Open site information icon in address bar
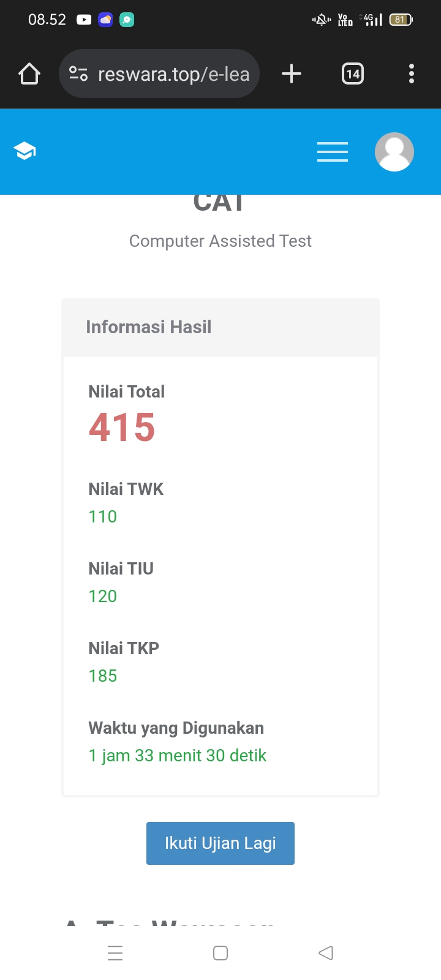441x980 pixels. (78, 74)
